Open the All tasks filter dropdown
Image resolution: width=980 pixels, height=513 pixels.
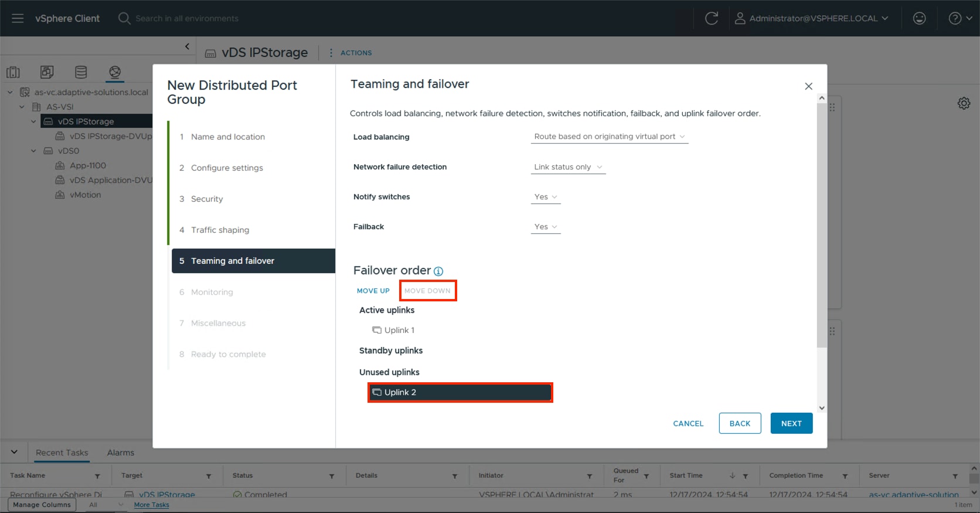pyautogui.click(x=106, y=505)
